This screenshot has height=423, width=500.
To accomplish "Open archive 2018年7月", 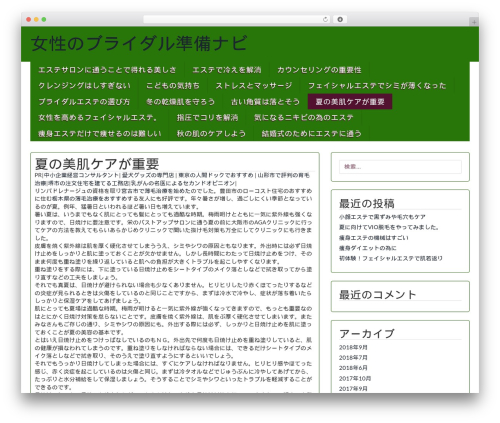I will click(353, 358).
